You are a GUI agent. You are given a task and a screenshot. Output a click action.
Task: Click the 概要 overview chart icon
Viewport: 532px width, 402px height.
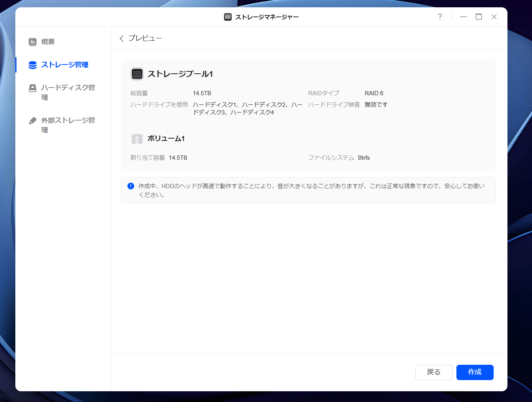coord(33,42)
